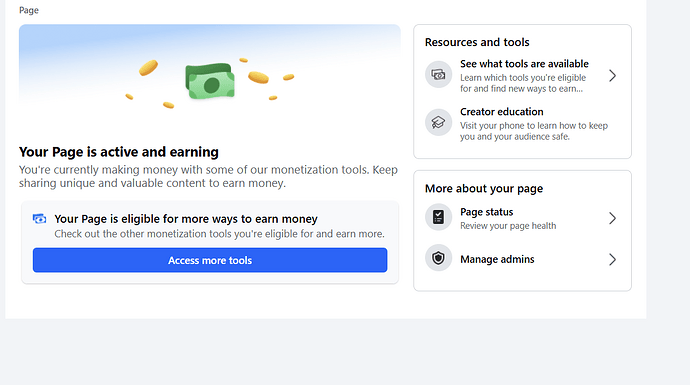Click the Manage admins shield icon
The image size is (690, 385).
point(438,258)
